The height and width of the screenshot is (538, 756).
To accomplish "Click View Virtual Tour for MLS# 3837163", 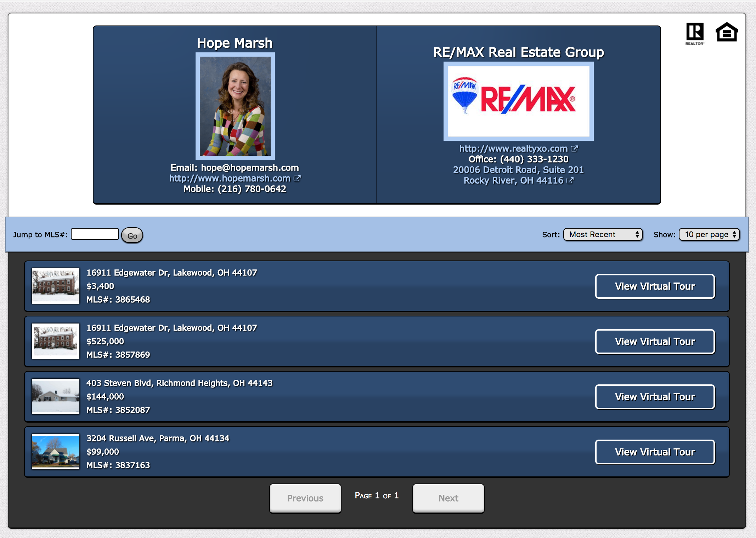I will 655,452.
